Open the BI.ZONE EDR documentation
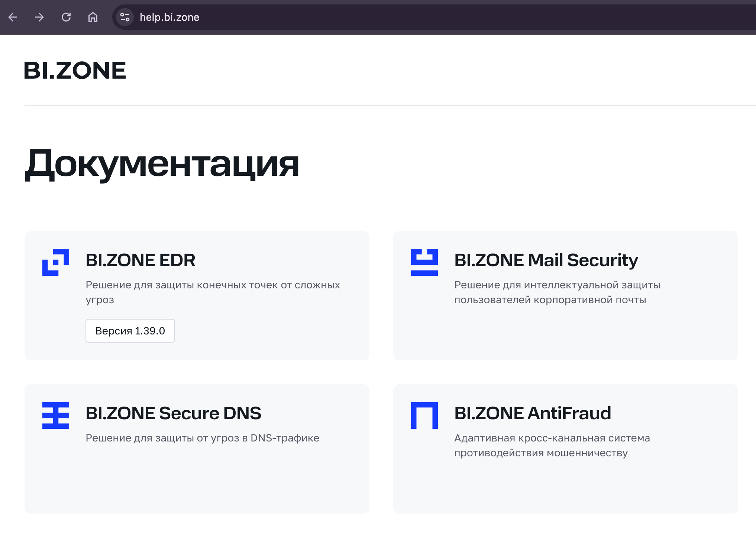The width and height of the screenshot is (756, 547). click(140, 260)
